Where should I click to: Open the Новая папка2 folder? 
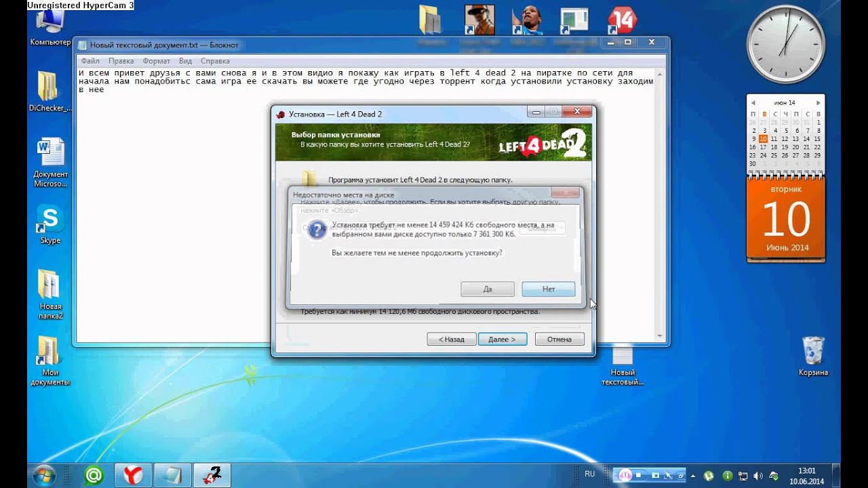click(50, 294)
